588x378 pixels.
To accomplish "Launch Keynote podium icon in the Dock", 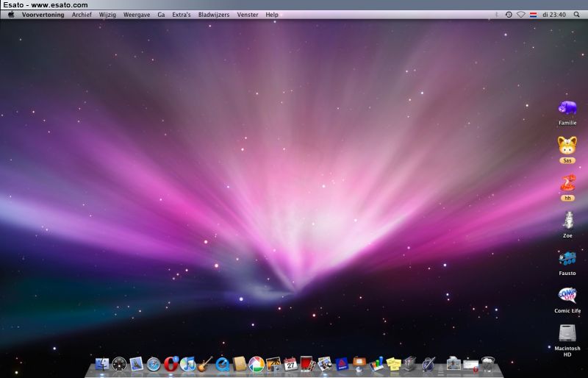I will (359, 364).
